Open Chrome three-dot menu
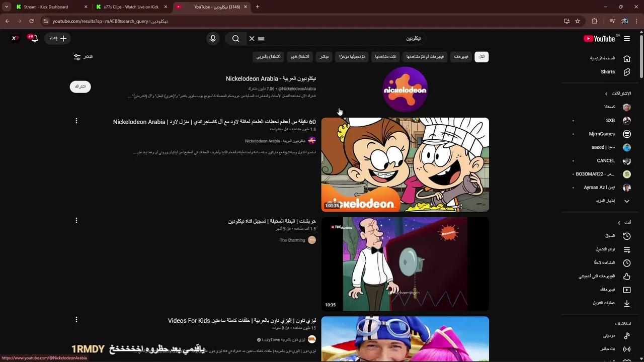644x362 pixels. coord(637,21)
